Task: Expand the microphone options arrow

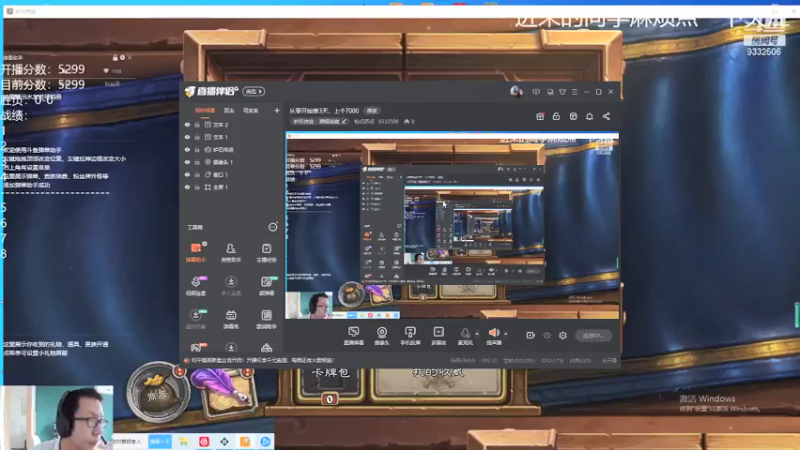Action: pyautogui.click(x=477, y=334)
